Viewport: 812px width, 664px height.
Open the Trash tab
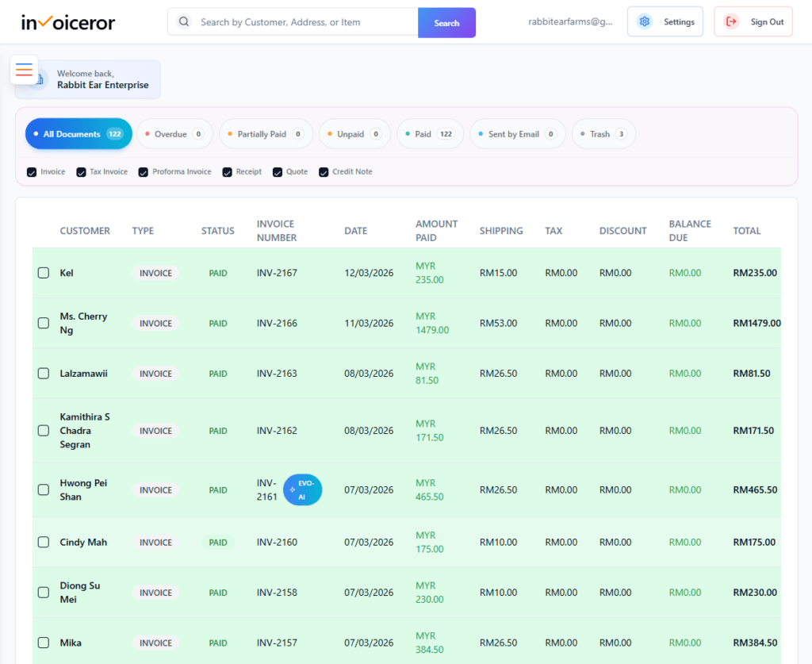click(x=603, y=134)
